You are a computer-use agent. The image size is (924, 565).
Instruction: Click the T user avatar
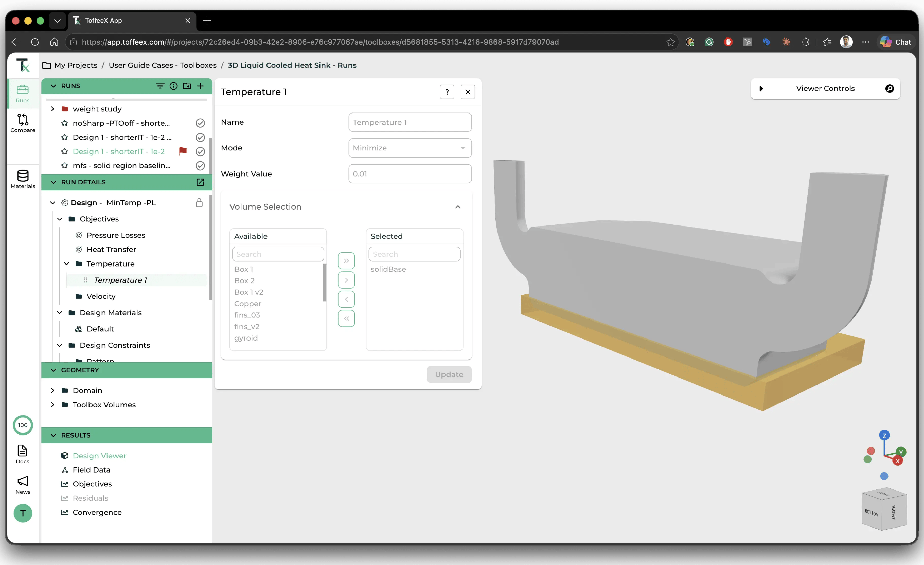[x=23, y=513]
